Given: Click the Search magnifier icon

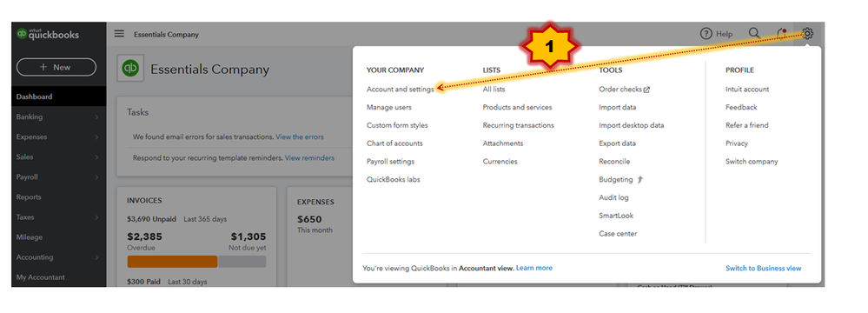Looking at the screenshot, I should (x=754, y=33).
